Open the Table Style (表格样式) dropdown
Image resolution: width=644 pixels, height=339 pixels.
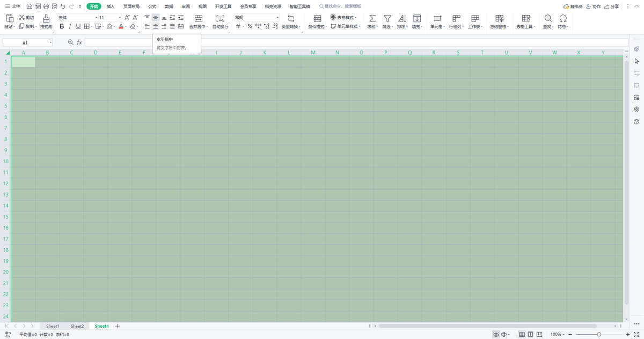[x=345, y=18]
